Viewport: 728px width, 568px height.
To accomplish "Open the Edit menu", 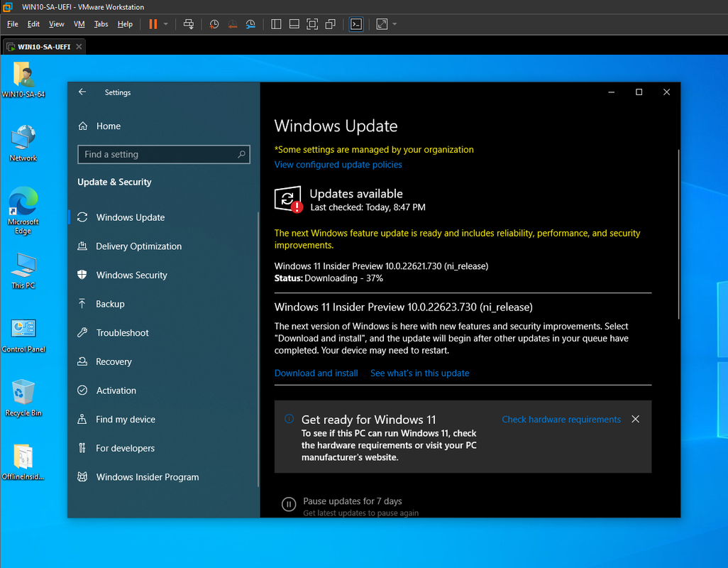I will (33, 24).
